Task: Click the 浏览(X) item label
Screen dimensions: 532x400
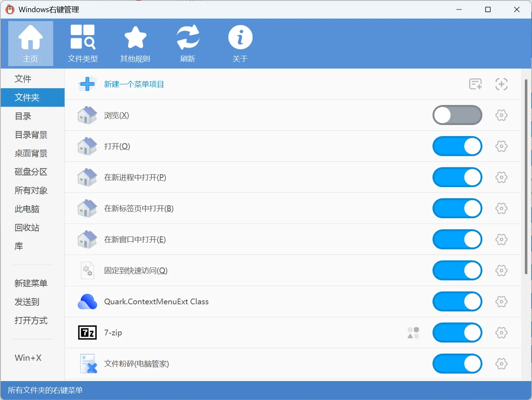Action: (x=117, y=115)
